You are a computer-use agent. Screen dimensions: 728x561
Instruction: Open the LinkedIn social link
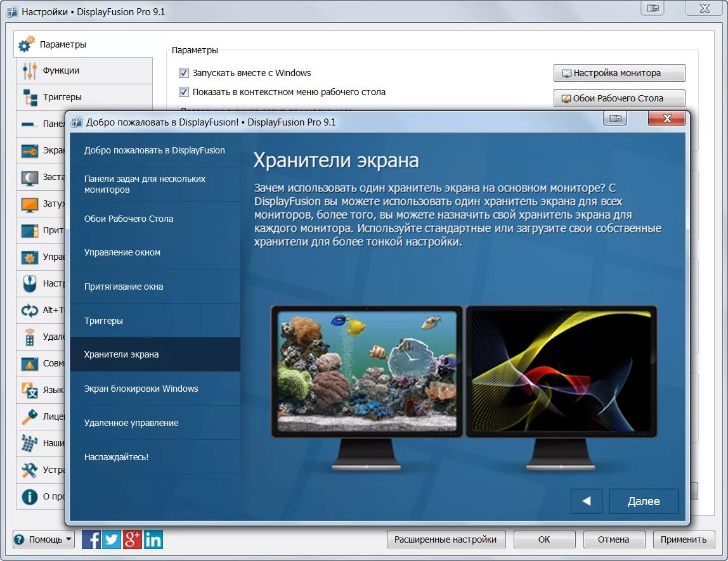(x=153, y=539)
